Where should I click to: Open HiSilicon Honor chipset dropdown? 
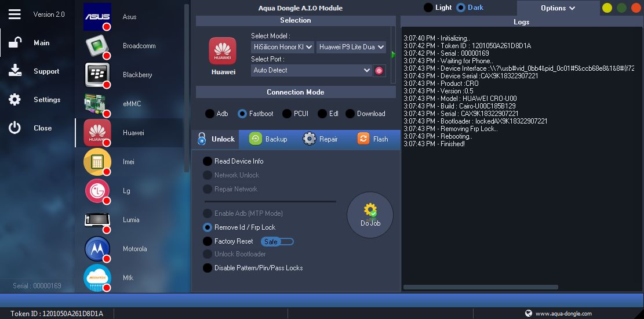coord(282,48)
